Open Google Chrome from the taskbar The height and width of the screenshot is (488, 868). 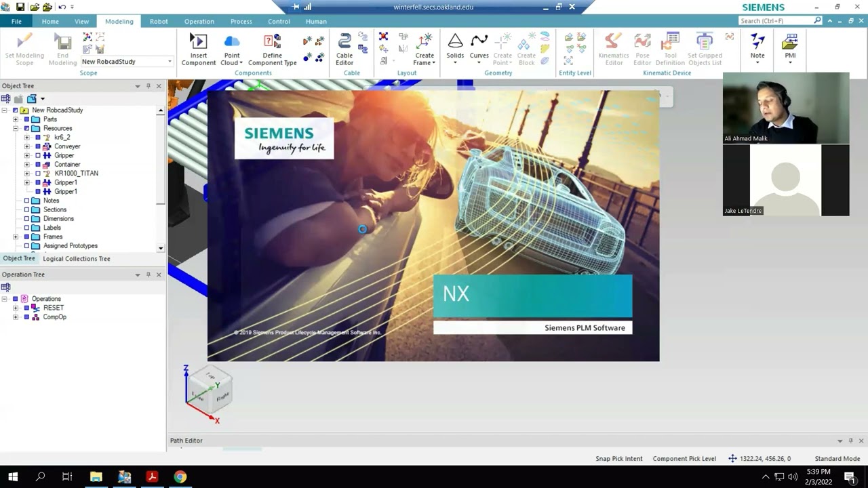(180, 476)
